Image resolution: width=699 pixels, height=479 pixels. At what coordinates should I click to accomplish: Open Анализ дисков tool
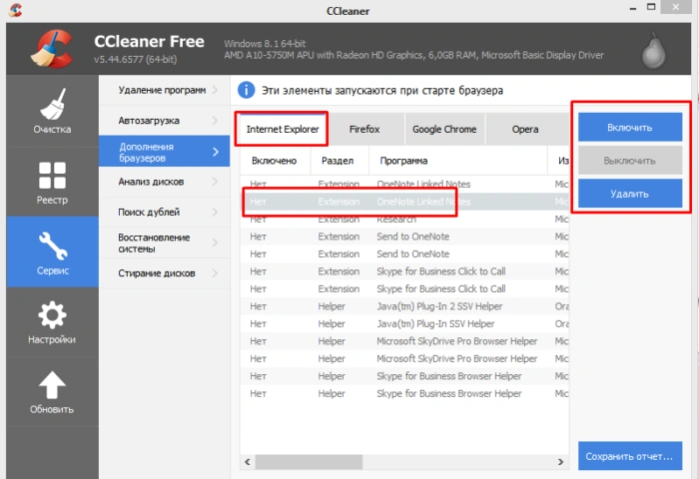click(164, 182)
